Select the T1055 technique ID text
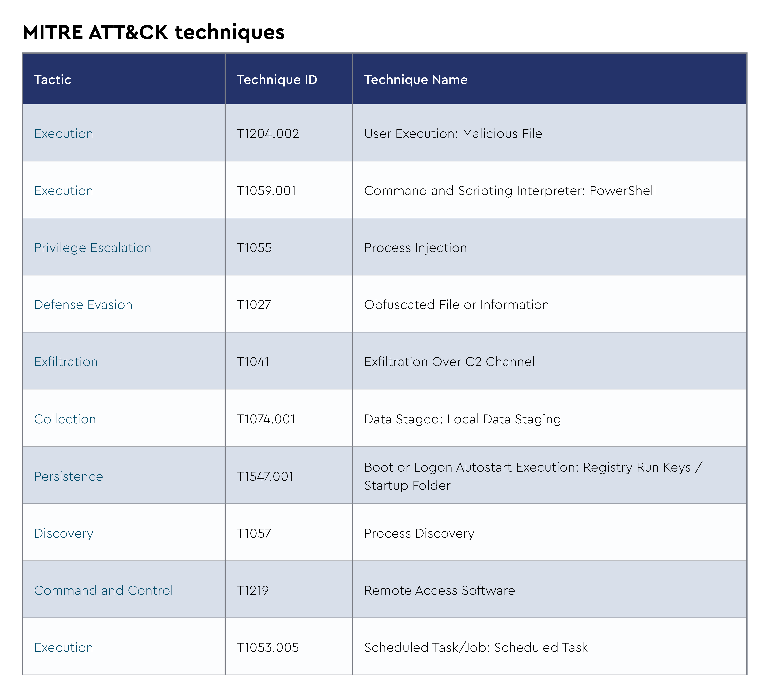Viewport: 770px width, 700px height. point(254,248)
